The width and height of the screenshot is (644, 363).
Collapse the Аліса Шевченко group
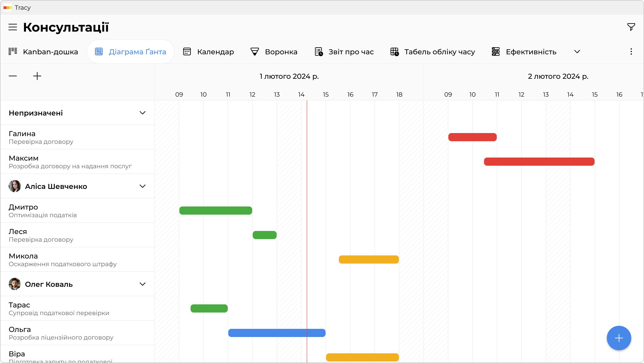[x=142, y=186]
